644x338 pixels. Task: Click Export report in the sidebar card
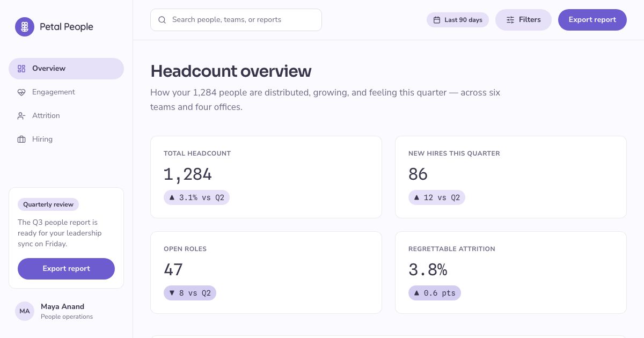(66, 269)
